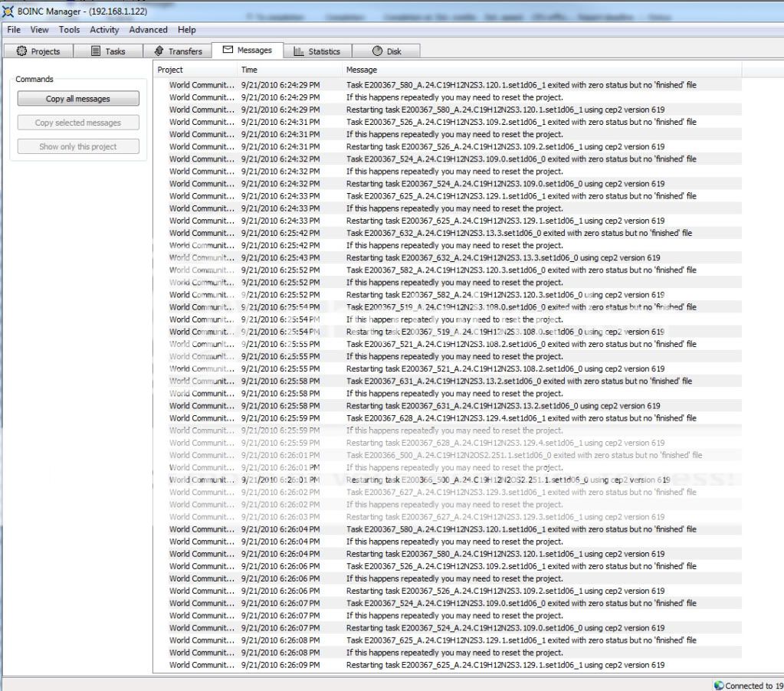This screenshot has width=784, height=691.
Task: Select Task E200367_524 exited message at 6:24:32 PM
Action: pyautogui.click(x=448, y=159)
